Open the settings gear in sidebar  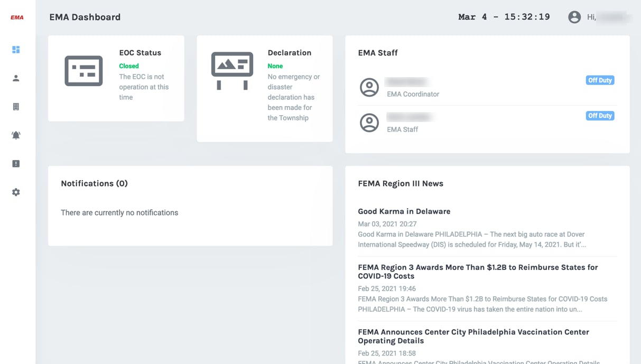16,192
